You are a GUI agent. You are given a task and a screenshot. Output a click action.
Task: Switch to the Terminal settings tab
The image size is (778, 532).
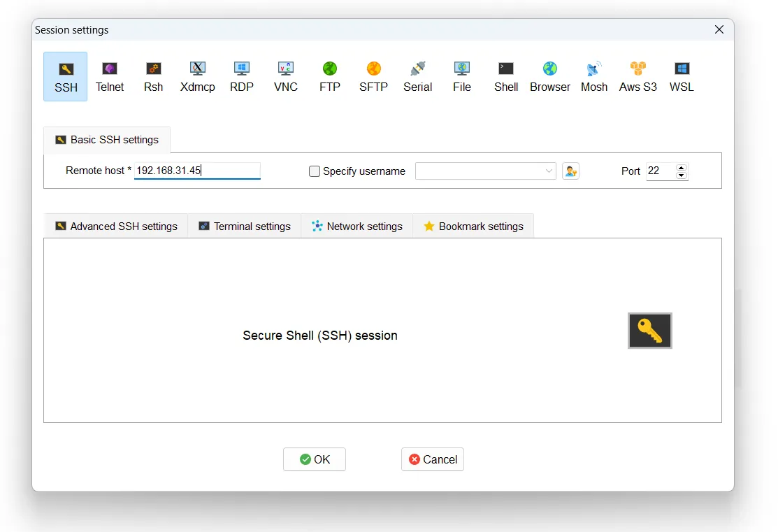point(245,227)
